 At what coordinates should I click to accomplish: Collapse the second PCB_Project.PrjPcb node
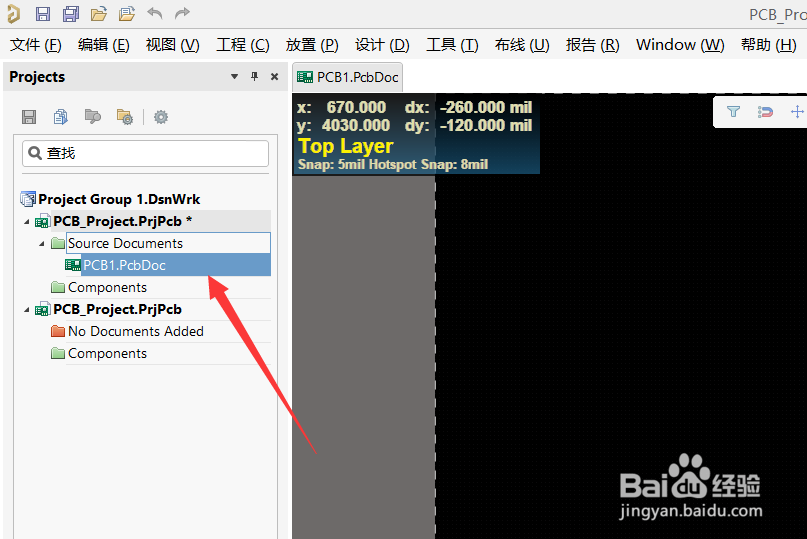click(x=27, y=310)
